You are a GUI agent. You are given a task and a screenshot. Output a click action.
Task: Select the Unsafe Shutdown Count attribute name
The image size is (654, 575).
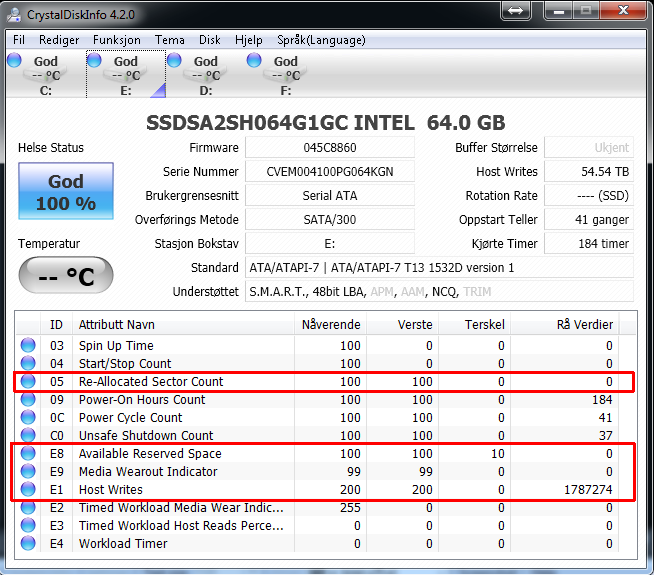tap(146, 435)
